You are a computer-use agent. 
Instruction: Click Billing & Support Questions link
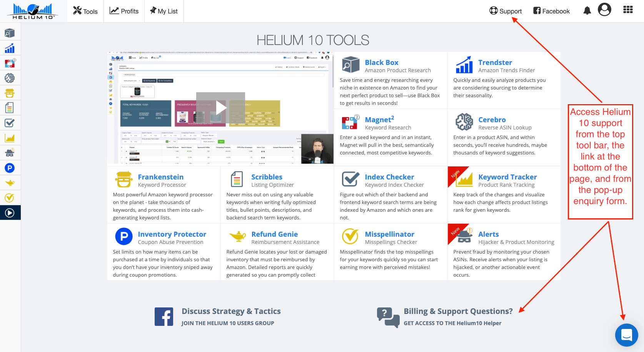pos(458,311)
